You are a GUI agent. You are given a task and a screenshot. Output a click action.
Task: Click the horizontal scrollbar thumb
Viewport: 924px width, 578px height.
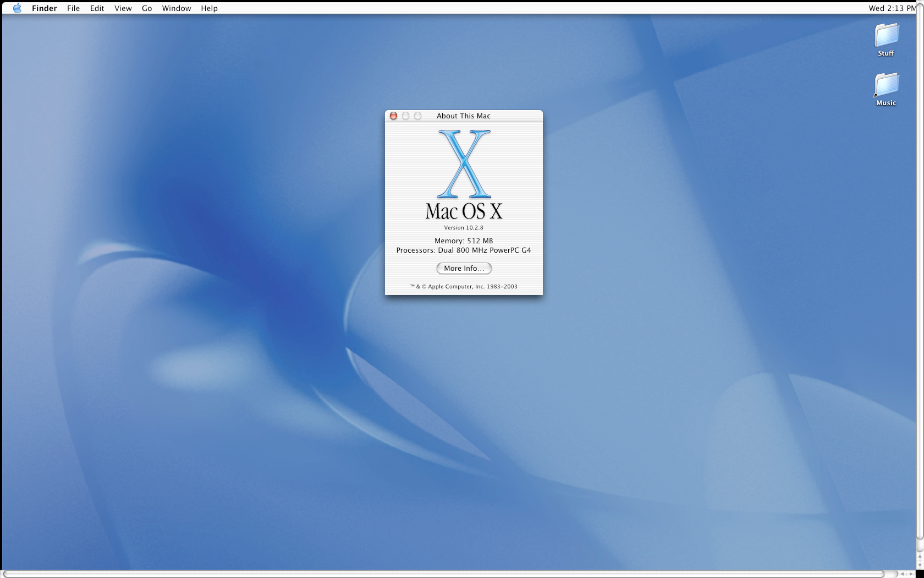(x=443, y=574)
